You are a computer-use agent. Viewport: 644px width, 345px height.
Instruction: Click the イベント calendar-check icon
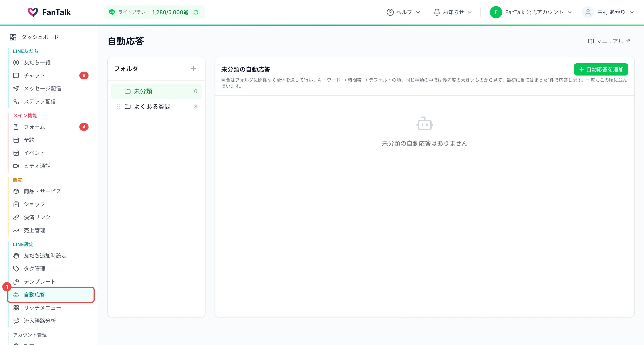click(x=16, y=153)
